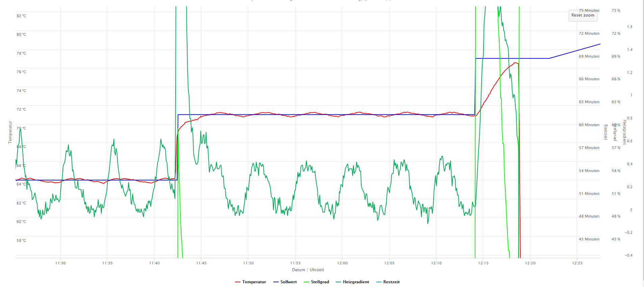Click the 58 °C temperature axis label
This screenshot has width=644, height=287.
pos(21,240)
